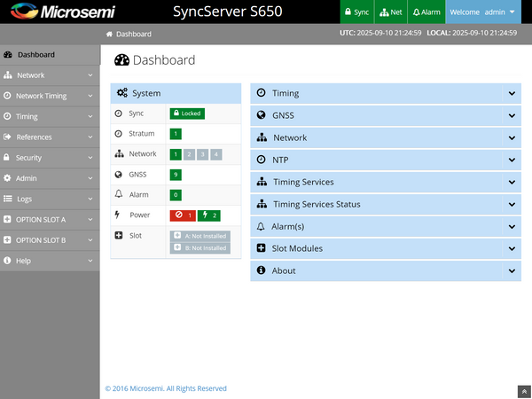
Task: Open OPTION SLOT A sidebar menu
Action: [50, 220]
